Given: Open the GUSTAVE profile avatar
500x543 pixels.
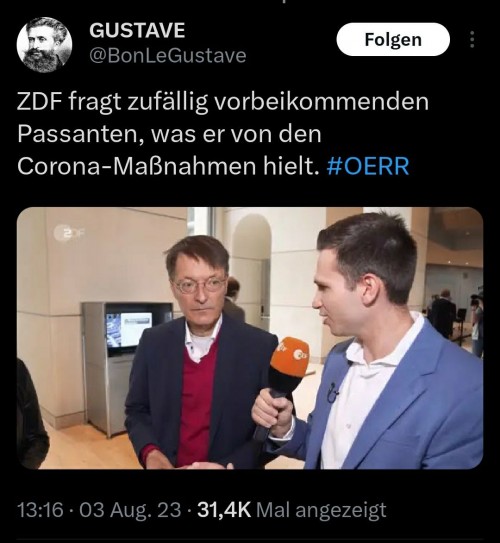Looking at the screenshot, I should [x=44, y=45].
